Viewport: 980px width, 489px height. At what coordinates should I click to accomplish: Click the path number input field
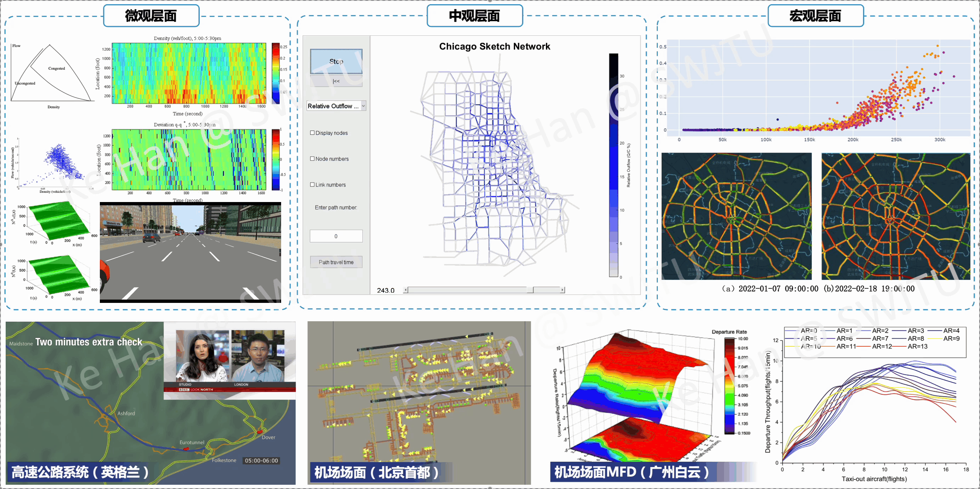click(336, 236)
